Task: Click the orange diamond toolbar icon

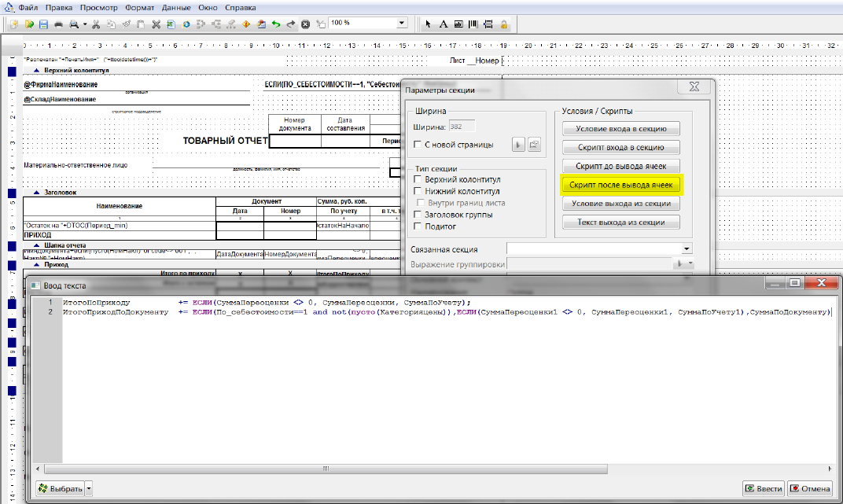Action: click(x=246, y=24)
